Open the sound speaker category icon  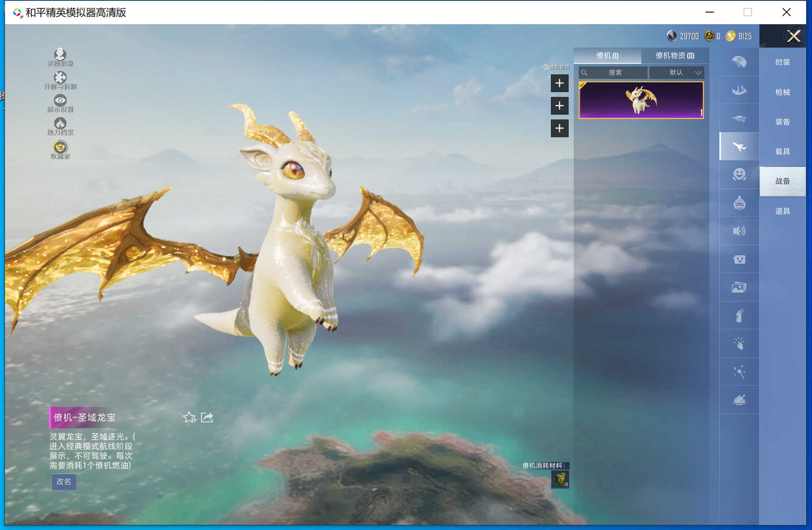[739, 231]
